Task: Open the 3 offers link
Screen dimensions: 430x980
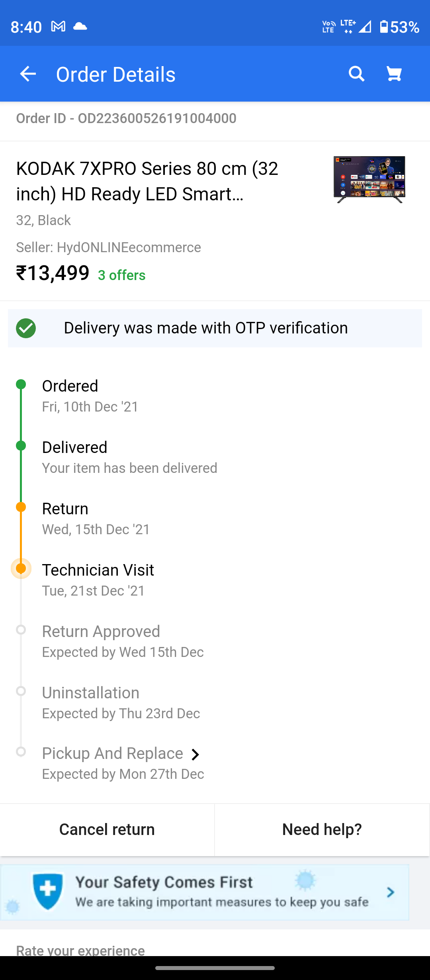Action: coord(121,275)
